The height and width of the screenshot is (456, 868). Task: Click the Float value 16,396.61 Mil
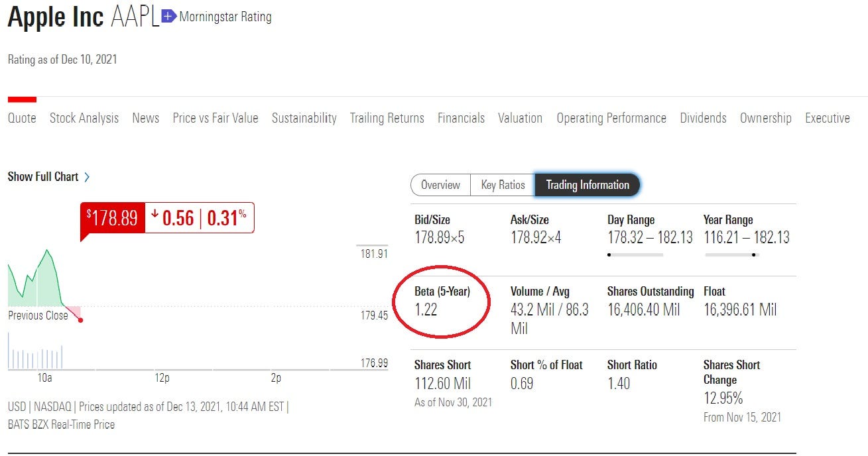point(740,310)
